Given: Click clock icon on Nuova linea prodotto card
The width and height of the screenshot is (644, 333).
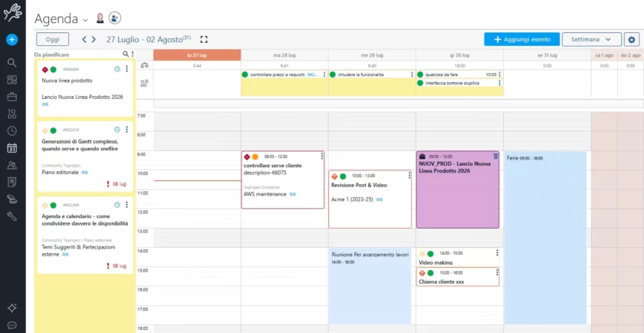Looking at the screenshot, I should tap(117, 69).
